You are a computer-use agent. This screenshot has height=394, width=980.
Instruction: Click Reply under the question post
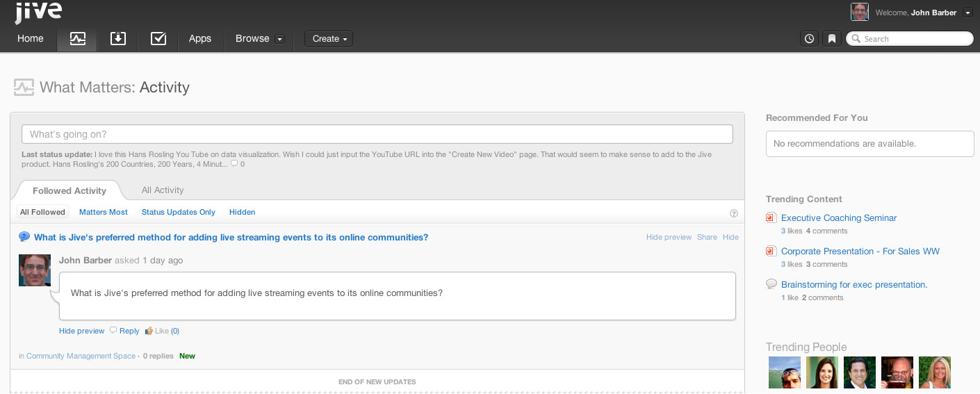pos(129,331)
